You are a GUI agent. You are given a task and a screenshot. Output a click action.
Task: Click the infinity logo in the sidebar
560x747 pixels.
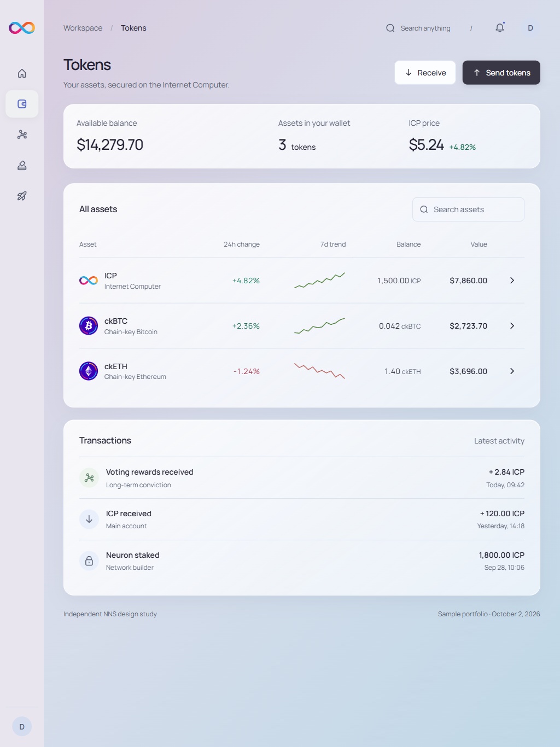(x=22, y=28)
